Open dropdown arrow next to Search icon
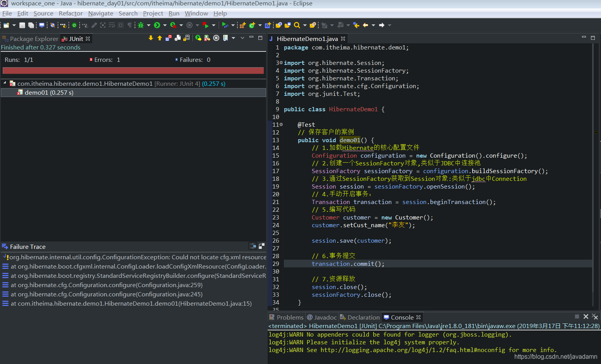Viewport: 601px width, 364px height. [x=305, y=25]
